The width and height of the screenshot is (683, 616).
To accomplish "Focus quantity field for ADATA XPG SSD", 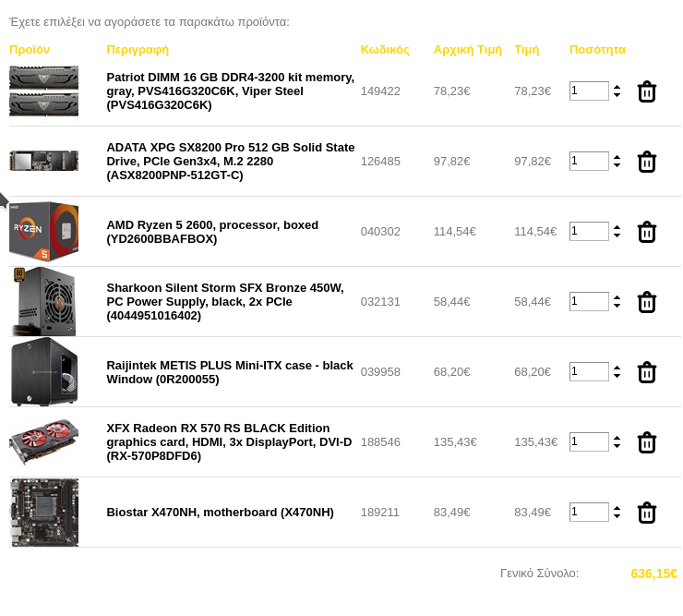I will [x=589, y=161].
